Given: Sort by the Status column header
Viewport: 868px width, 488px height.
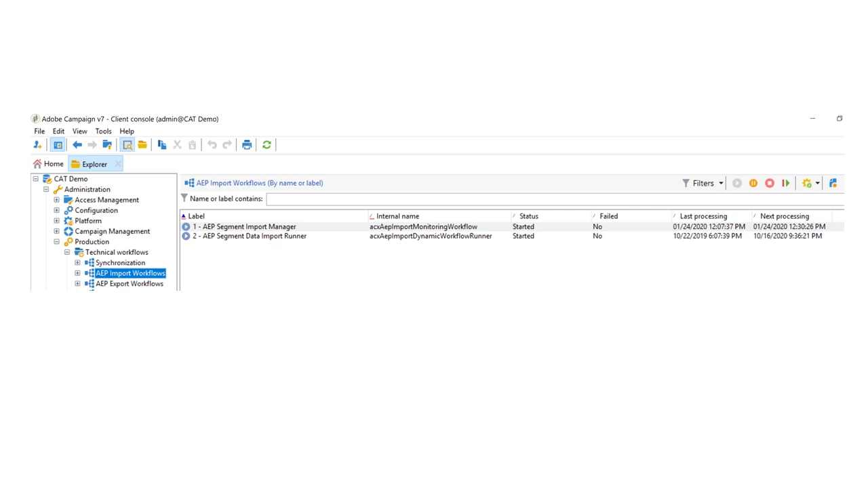Looking at the screenshot, I should pyautogui.click(x=551, y=216).
